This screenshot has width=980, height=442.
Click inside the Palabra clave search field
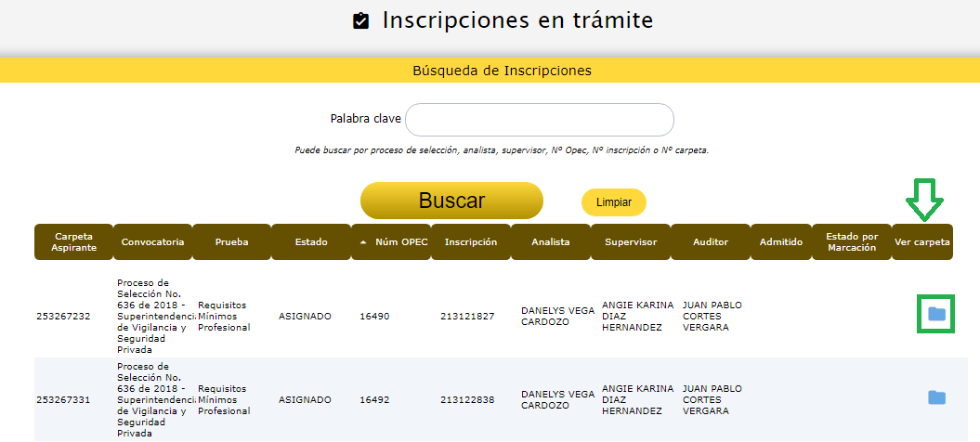(x=539, y=120)
